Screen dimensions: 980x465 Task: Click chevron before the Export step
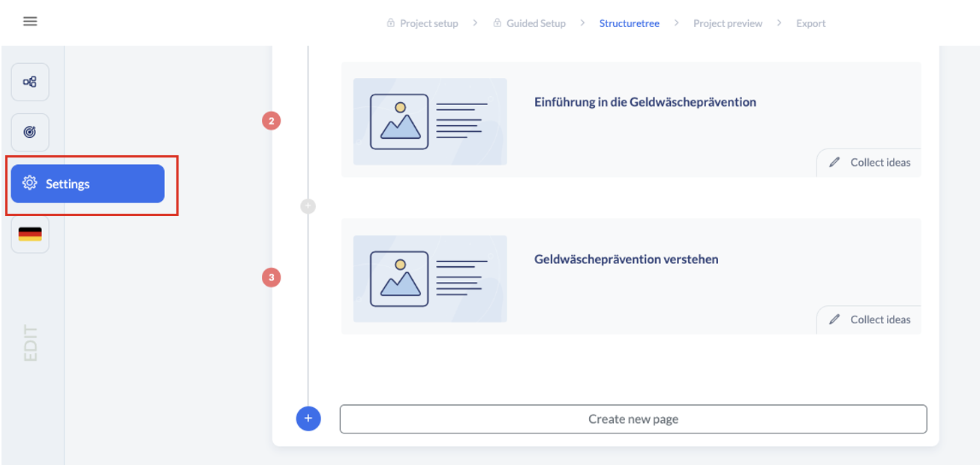[779, 23]
